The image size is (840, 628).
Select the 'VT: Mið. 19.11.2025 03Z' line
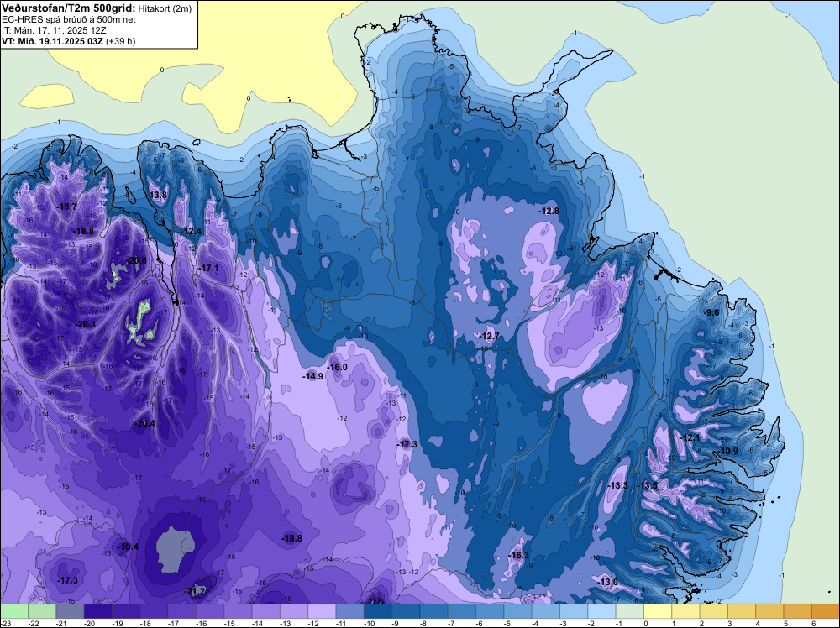click(52, 41)
